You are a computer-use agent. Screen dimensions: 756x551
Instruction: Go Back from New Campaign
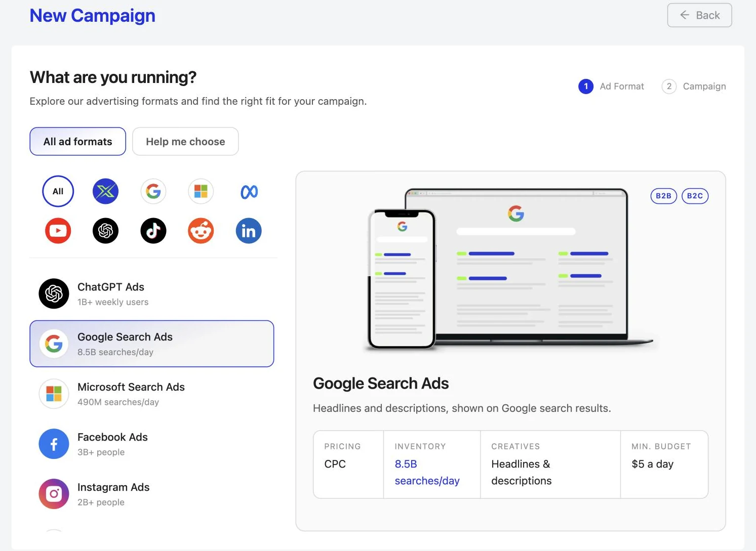[x=699, y=15]
